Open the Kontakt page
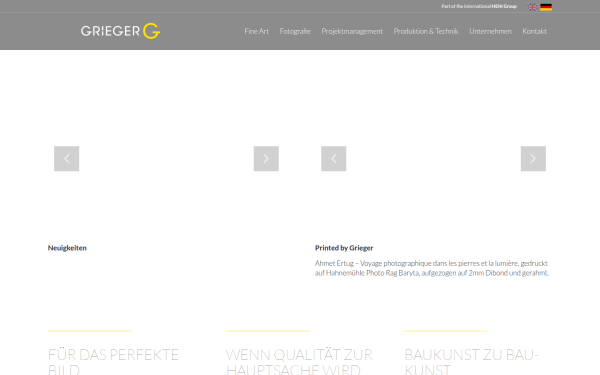600x375 pixels. 534,31
